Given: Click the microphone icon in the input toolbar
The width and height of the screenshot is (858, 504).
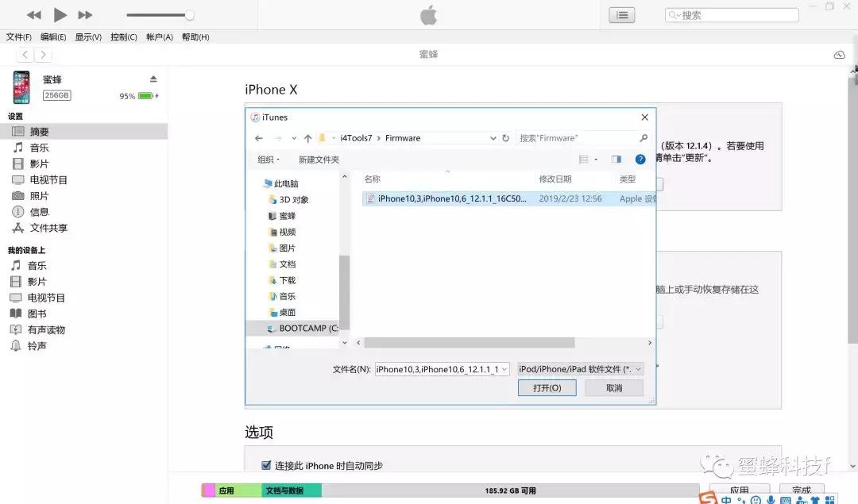Looking at the screenshot, I should coord(771,500).
